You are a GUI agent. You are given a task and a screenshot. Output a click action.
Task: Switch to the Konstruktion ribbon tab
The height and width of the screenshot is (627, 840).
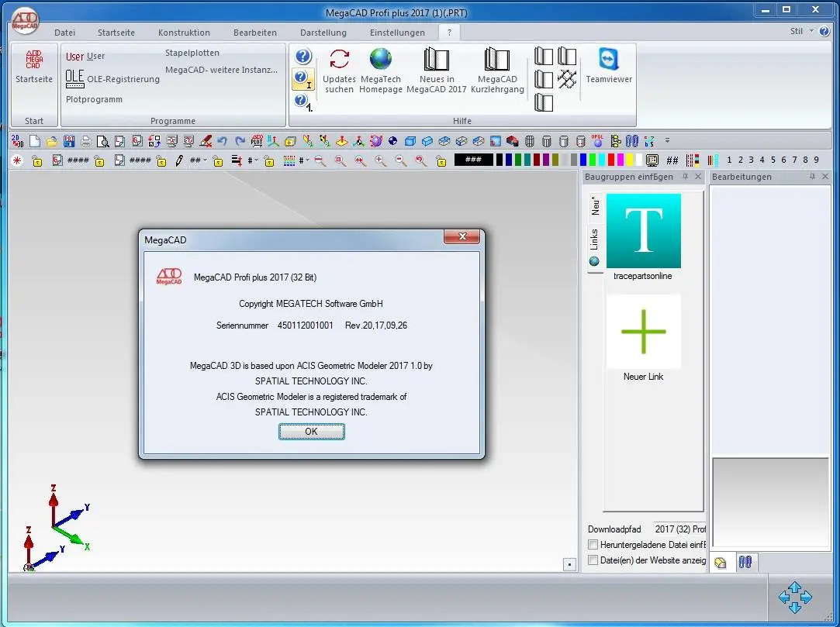(x=185, y=33)
